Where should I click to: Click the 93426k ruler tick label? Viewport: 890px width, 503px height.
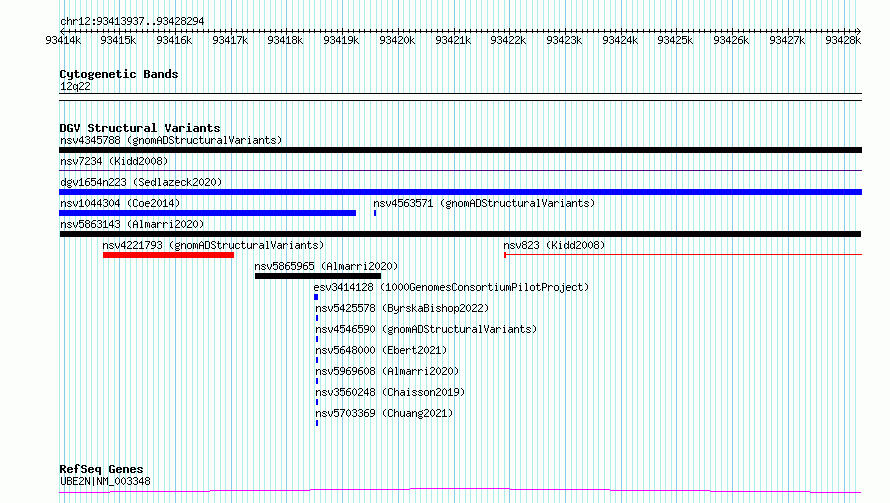[x=731, y=41]
